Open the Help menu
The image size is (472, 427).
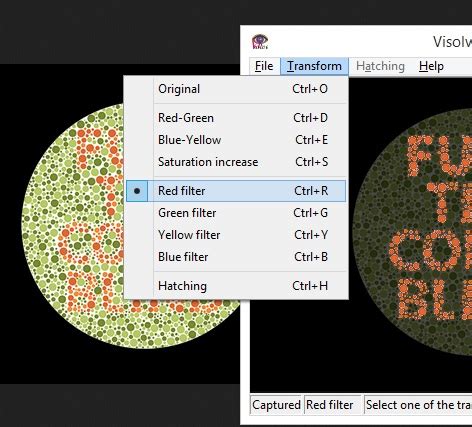tap(431, 66)
